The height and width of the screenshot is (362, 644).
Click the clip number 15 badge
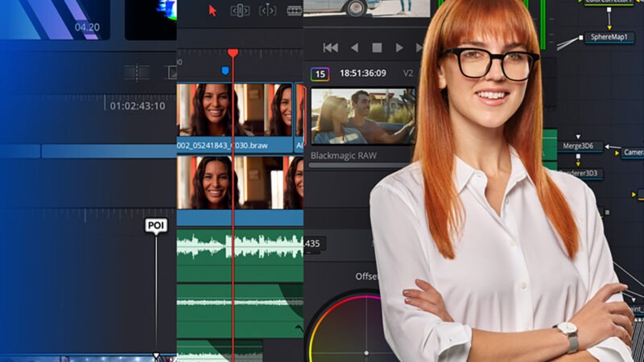320,74
